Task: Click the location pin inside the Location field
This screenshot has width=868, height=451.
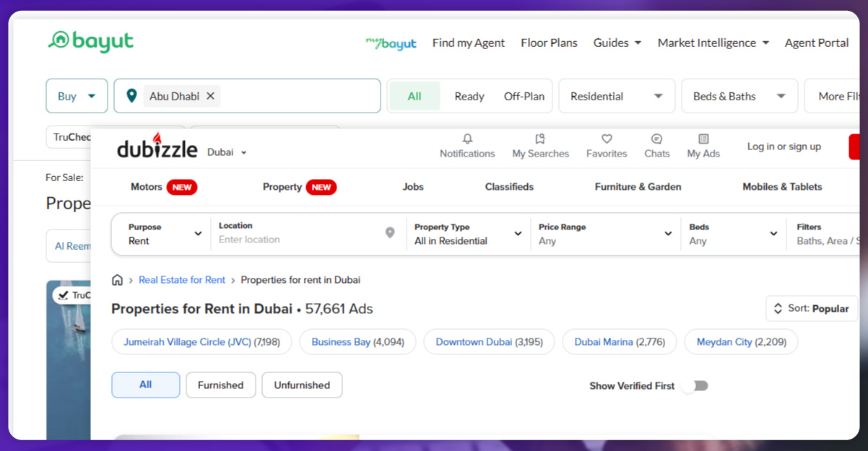Action: point(389,234)
